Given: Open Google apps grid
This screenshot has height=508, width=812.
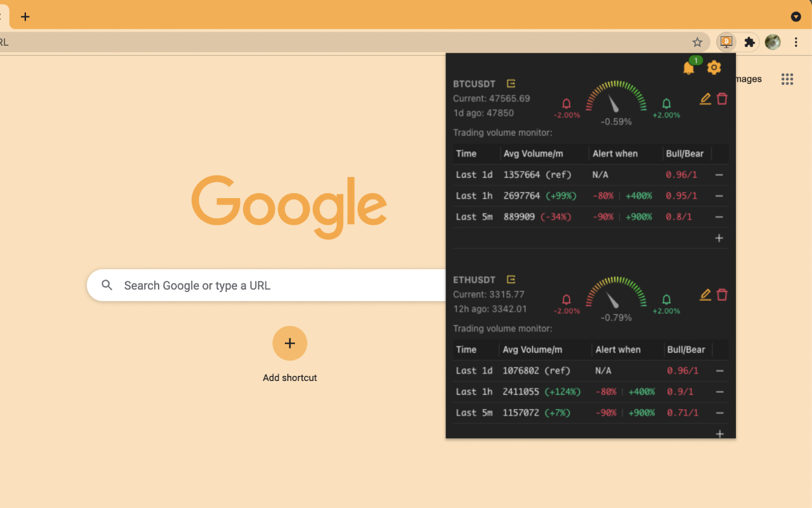Looking at the screenshot, I should [x=787, y=79].
